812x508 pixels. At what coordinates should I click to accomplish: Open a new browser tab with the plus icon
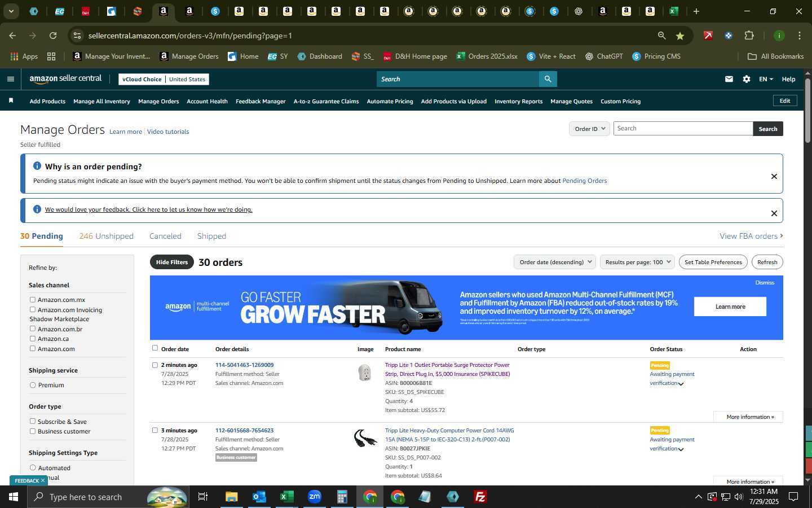coord(696,11)
